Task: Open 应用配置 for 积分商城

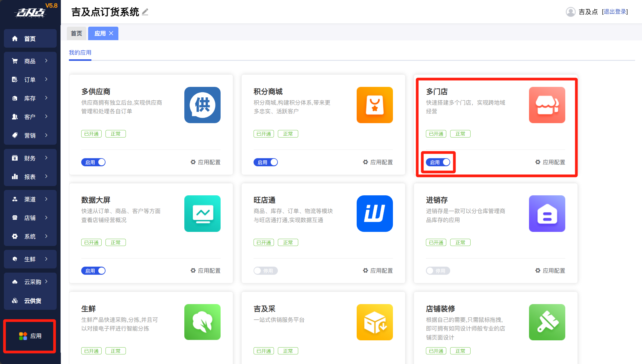Action: click(x=378, y=162)
